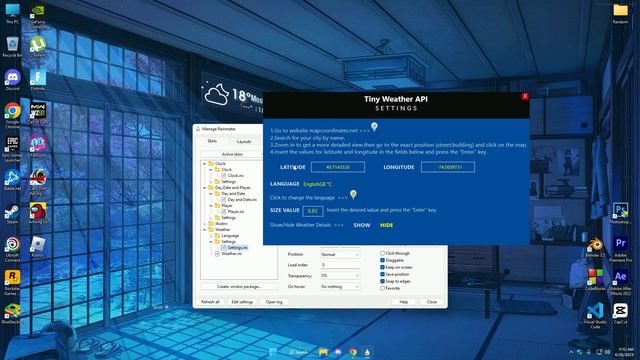
Task: Click the Edit settings button
Action: tap(242, 302)
